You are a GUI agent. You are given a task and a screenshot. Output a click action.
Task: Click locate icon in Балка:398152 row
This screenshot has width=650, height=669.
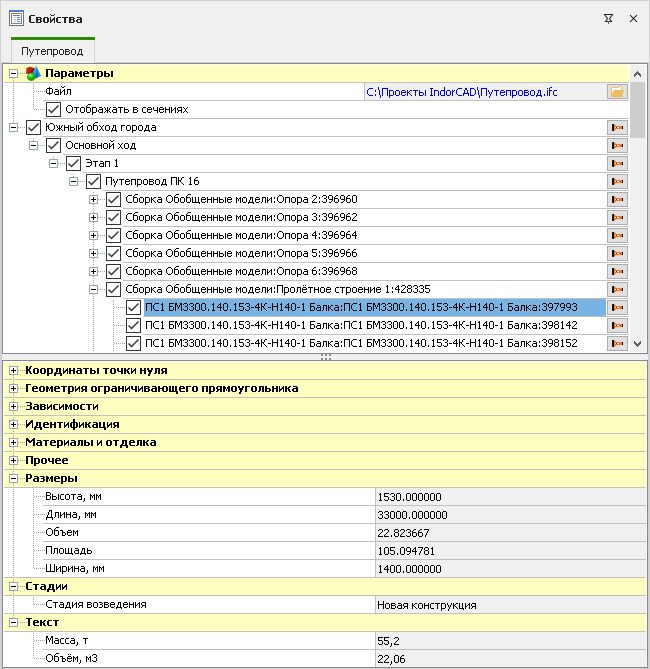(x=617, y=343)
